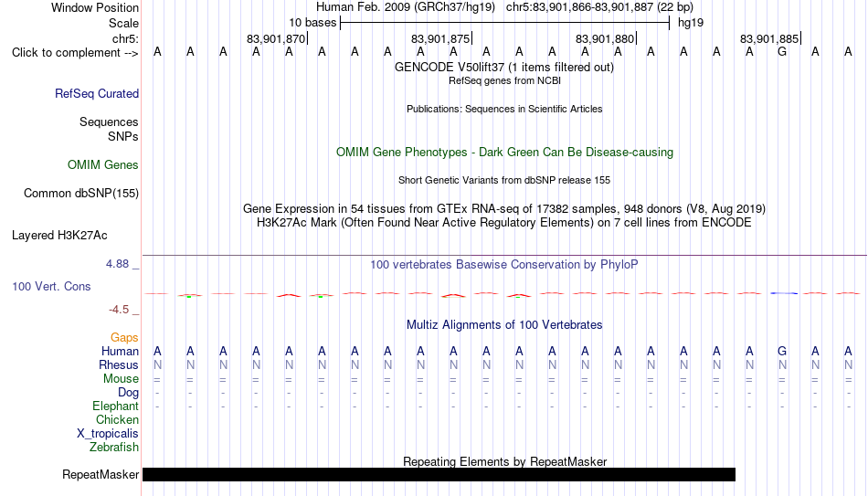868x496 pixels.
Task: Click the OMIM Gene Phenotypes title
Action: click(x=504, y=153)
